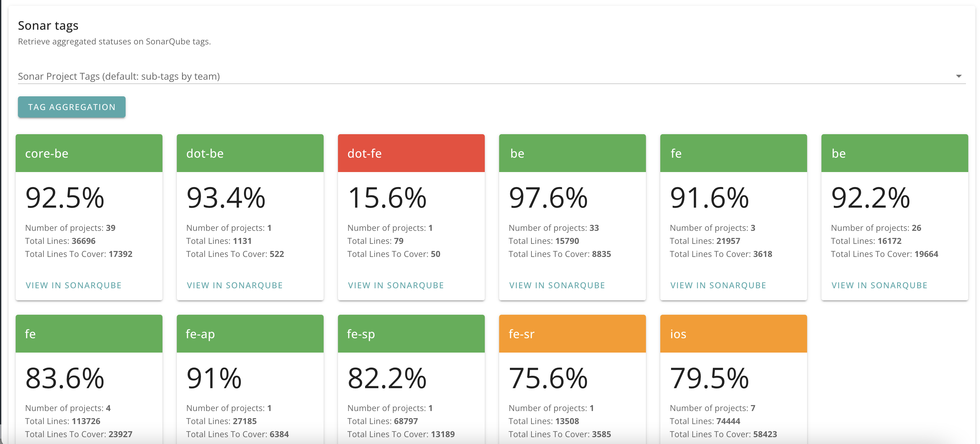This screenshot has width=980, height=444.
Task: Open VIEW IN SONARQUBE on the 92.2% be card
Action: tap(879, 285)
